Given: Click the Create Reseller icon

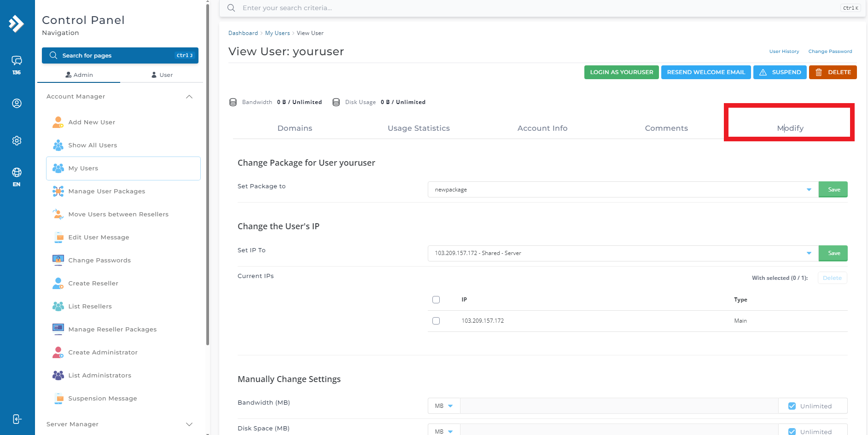Looking at the screenshot, I should (x=58, y=283).
